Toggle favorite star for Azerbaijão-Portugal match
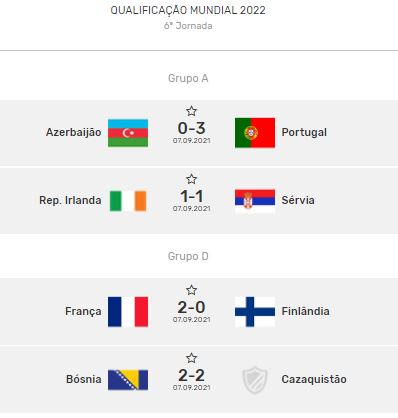398x418 pixels. [x=191, y=111]
